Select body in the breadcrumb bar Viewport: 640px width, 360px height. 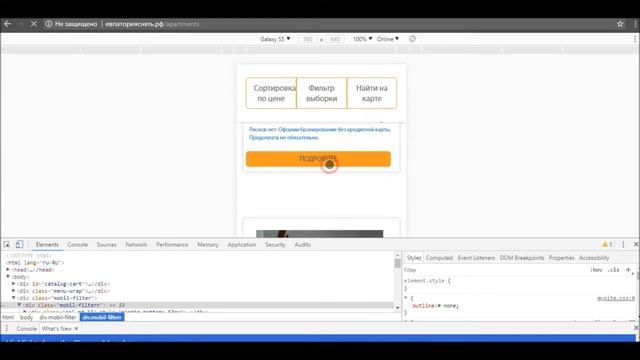point(26,317)
